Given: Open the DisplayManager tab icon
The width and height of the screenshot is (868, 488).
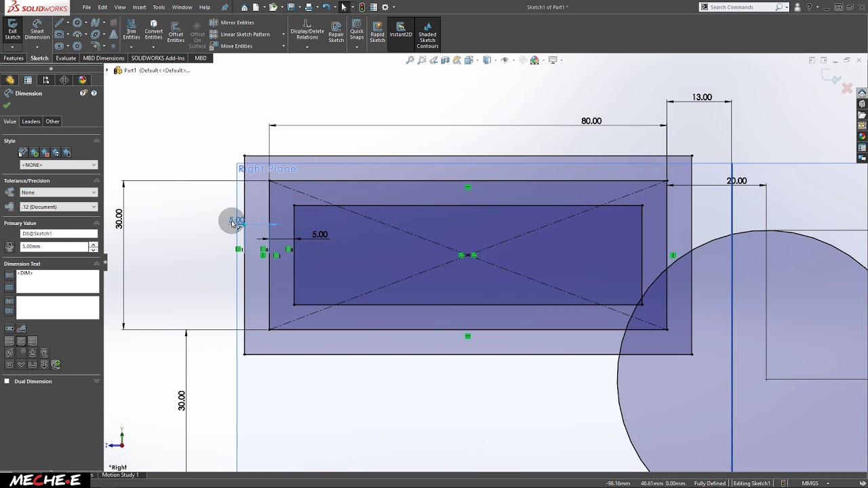Looking at the screenshot, I should tap(83, 80).
